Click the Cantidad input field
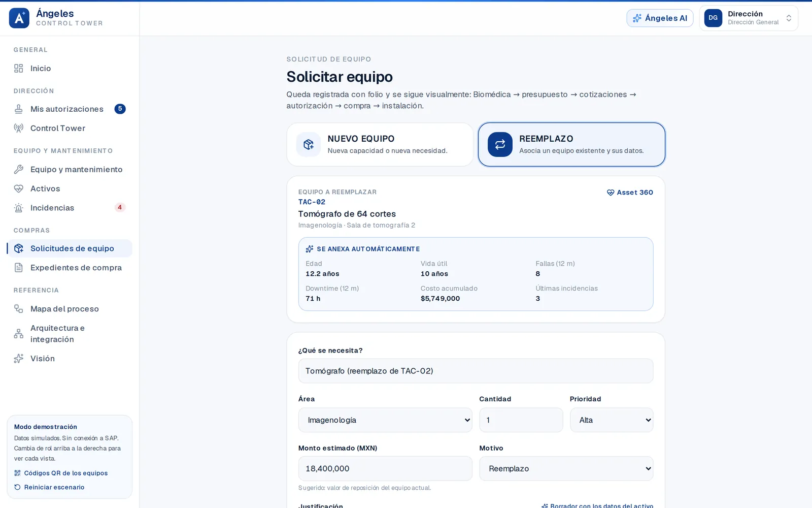This screenshot has width=812, height=508. tap(521, 420)
